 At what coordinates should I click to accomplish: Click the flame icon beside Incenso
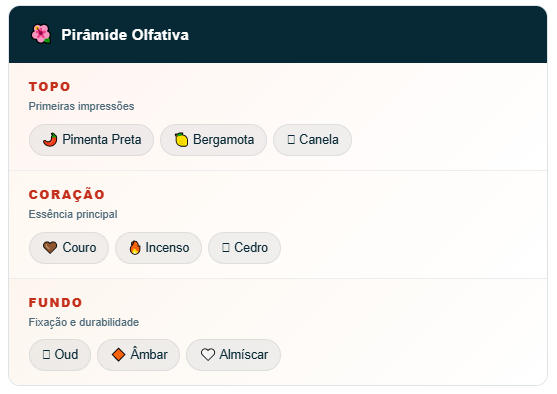135,247
